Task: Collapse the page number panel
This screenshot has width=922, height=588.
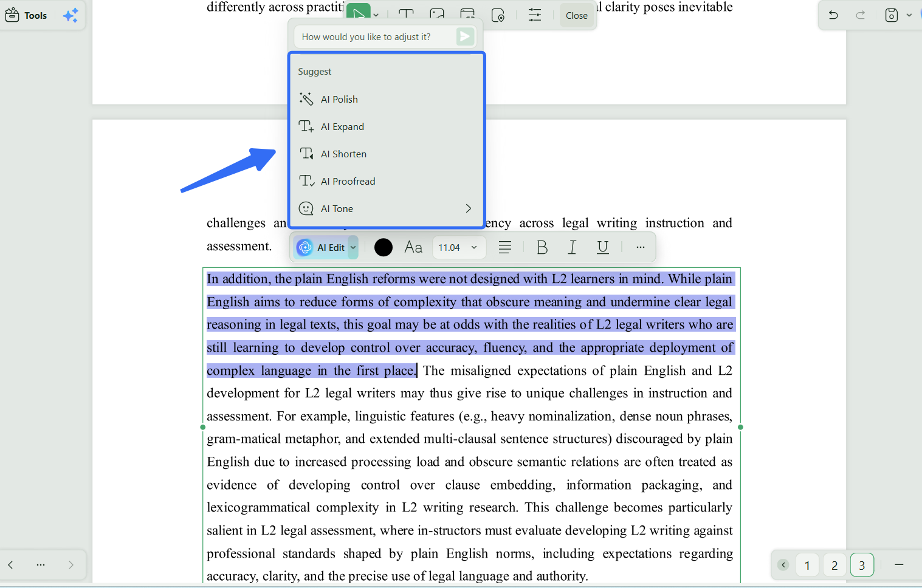Action: pos(783,565)
